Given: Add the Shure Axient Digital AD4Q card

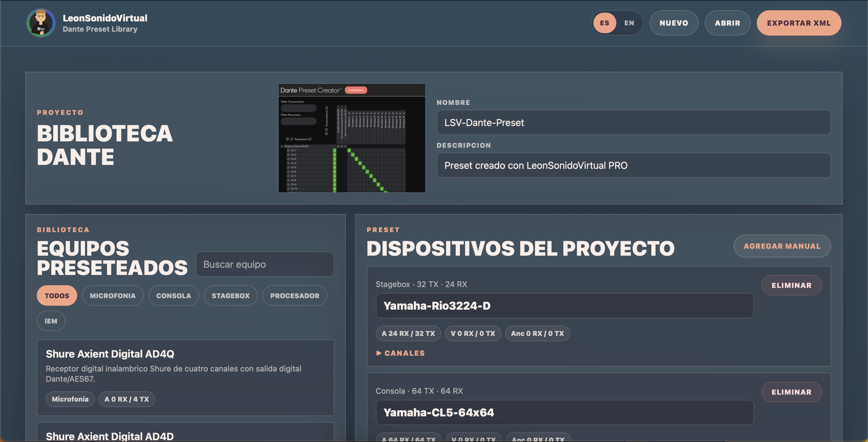Looking at the screenshot, I should 185,377.
